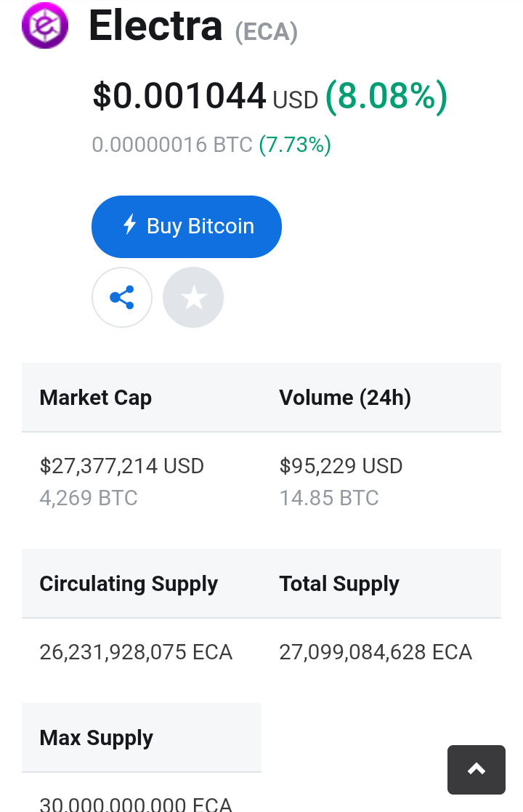
Task: Click the lightning bolt icon
Action: 130,225
